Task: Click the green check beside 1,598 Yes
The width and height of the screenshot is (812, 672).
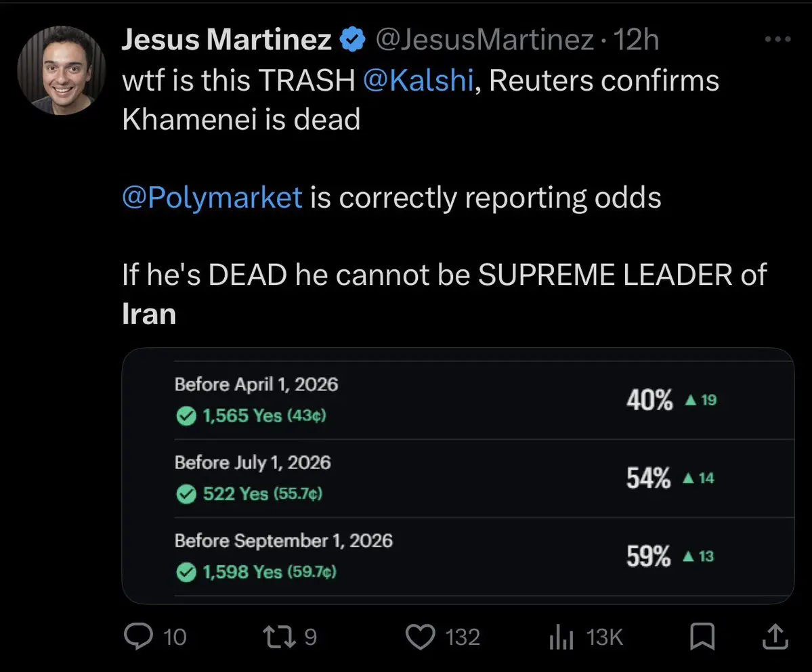Action: pyautogui.click(x=185, y=573)
